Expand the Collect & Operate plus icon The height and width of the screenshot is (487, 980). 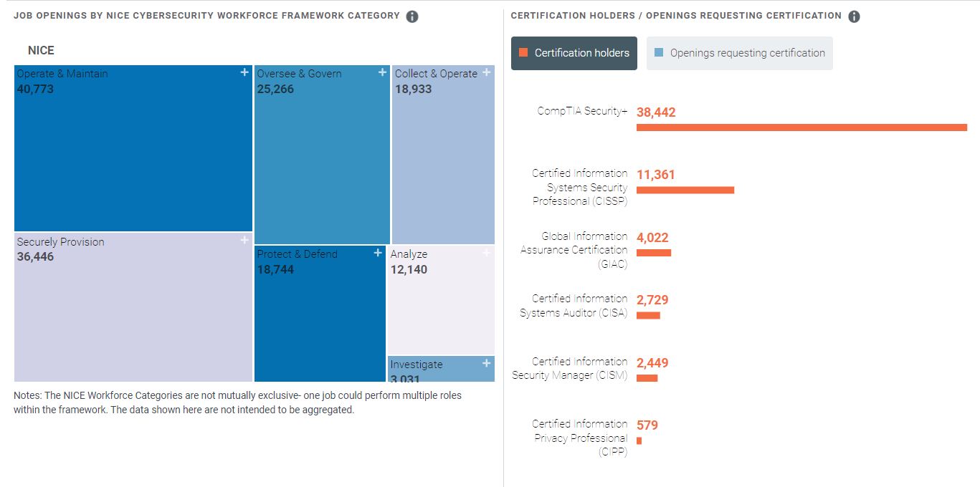click(487, 72)
